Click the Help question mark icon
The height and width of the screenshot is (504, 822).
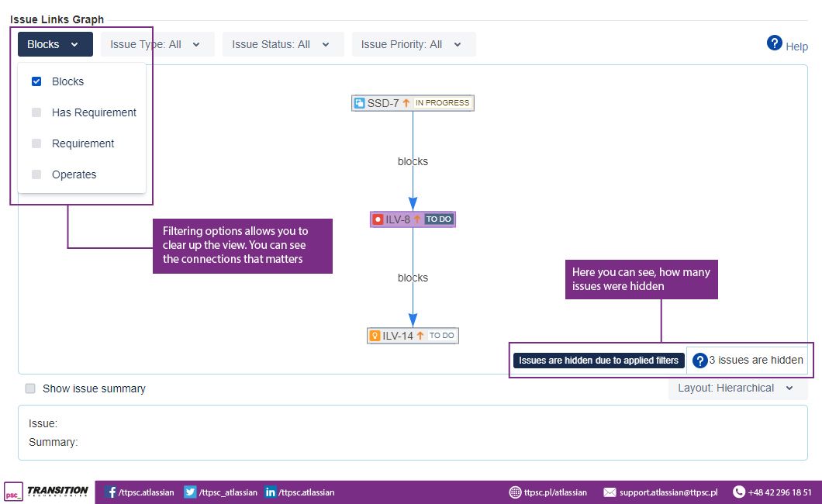pyautogui.click(x=774, y=43)
